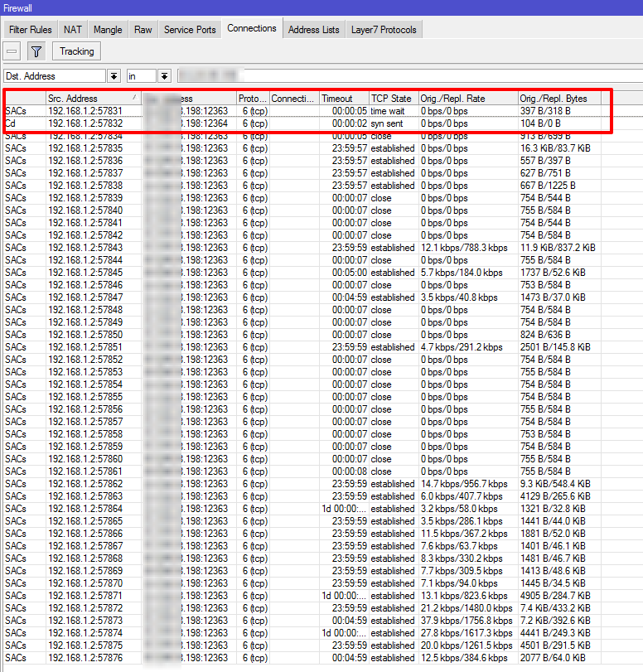Screen dimensions: 643x672
Task: Sort by Timeout column header
Action: coord(344,99)
